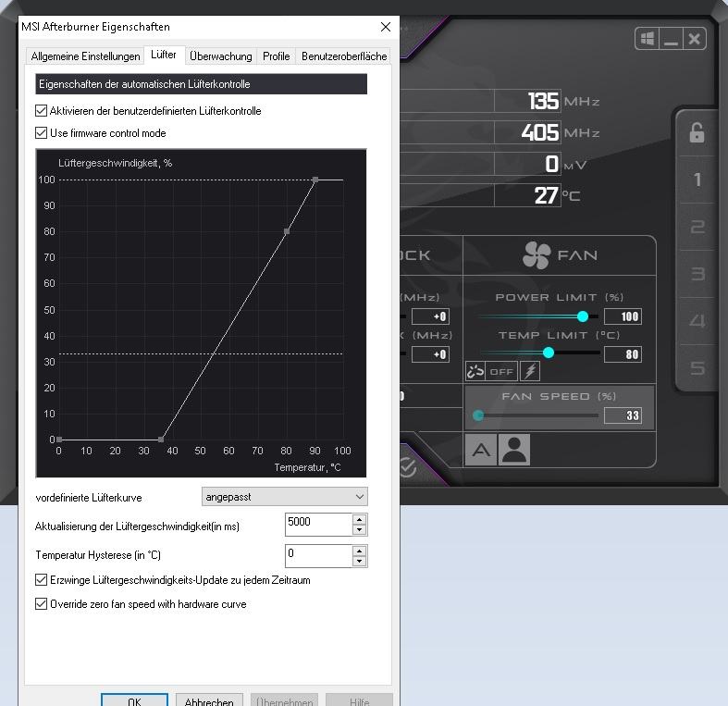Toggle fan Auto mode 'A' button
The height and width of the screenshot is (706, 728).
point(480,450)
